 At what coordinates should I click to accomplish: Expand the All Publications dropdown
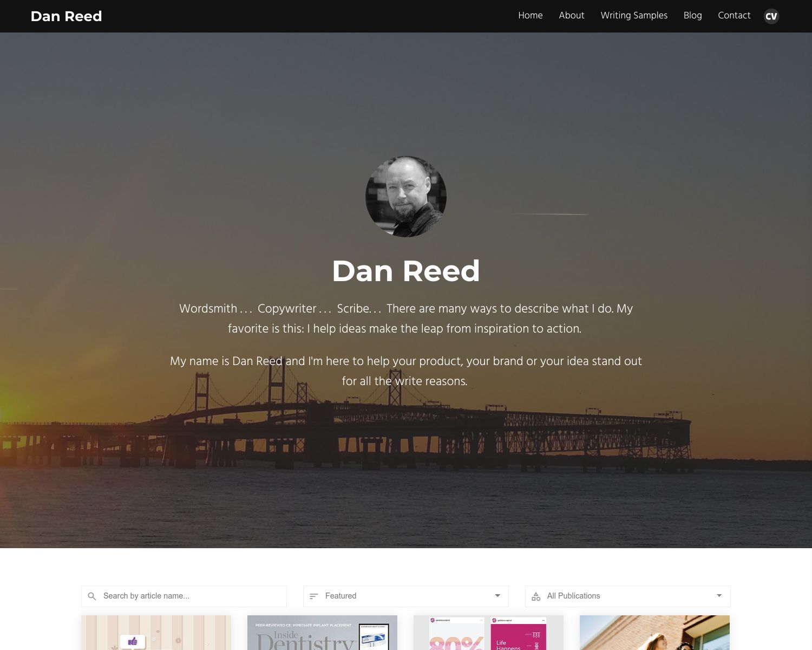[x=628, y=596]
